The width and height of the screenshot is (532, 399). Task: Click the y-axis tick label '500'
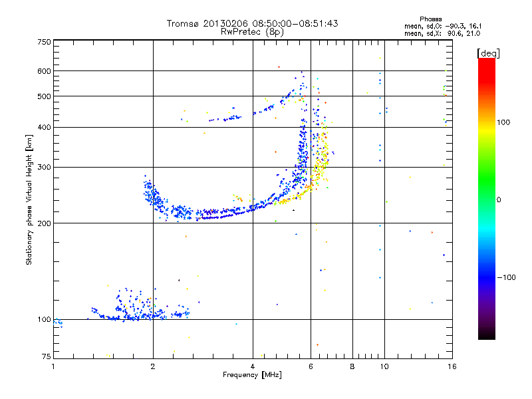click(x=44, y=96)
